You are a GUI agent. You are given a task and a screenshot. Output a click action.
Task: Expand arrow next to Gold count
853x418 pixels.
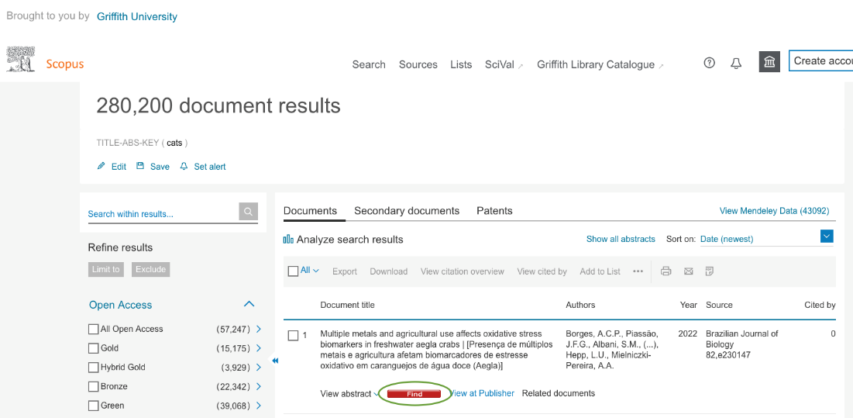pos(258,348)
